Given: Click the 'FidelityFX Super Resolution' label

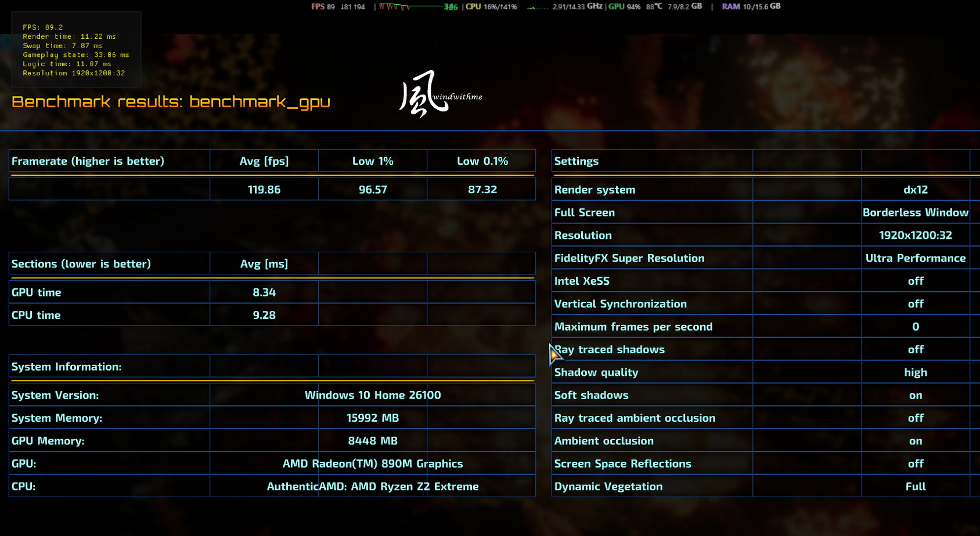Looking at the screenshot, I should (629, 258).
